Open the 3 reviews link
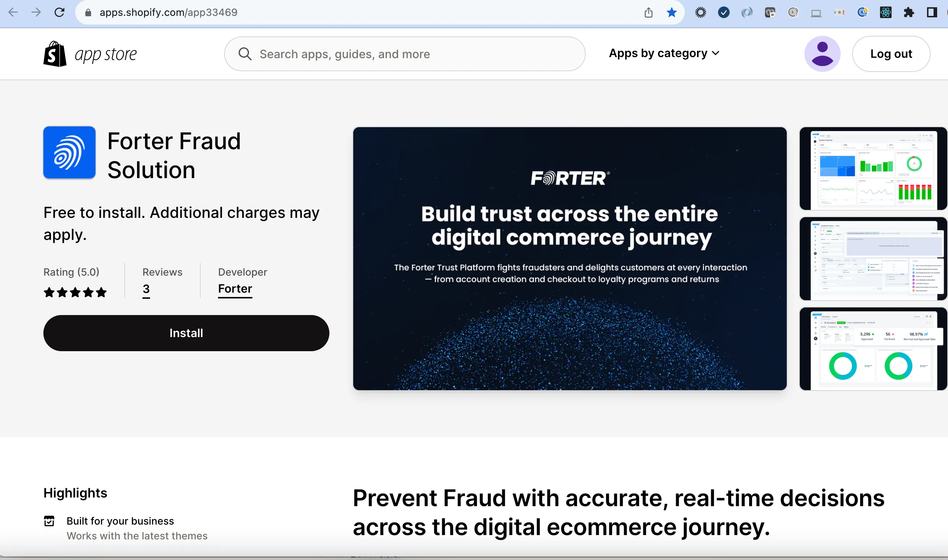The height and width of the screenshot is (560, 948). [146, 289]
